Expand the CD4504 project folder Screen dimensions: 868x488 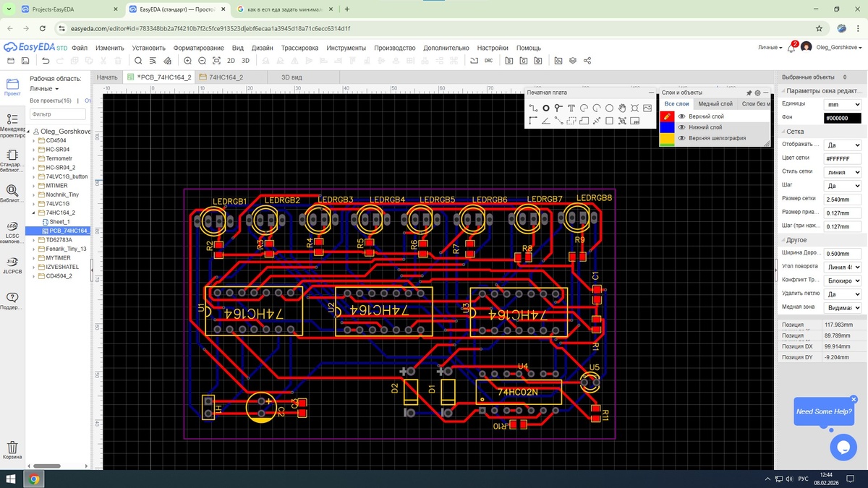click(34, 140)
